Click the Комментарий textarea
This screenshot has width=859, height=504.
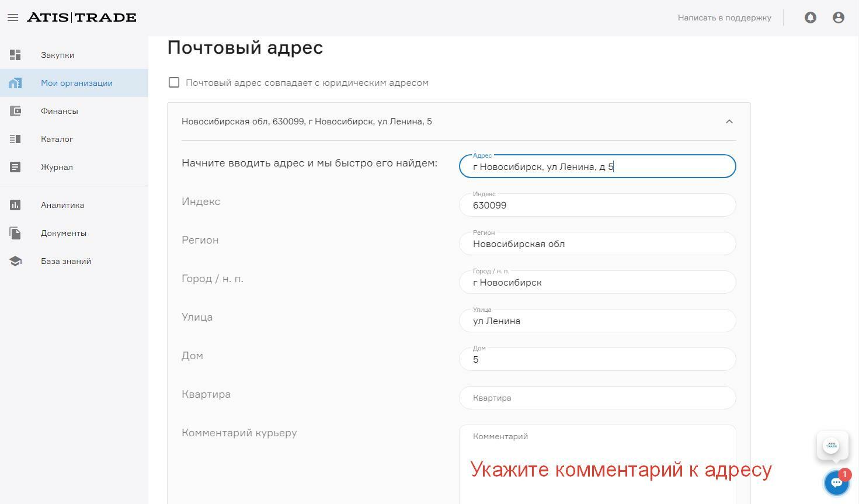pos(597,464)
